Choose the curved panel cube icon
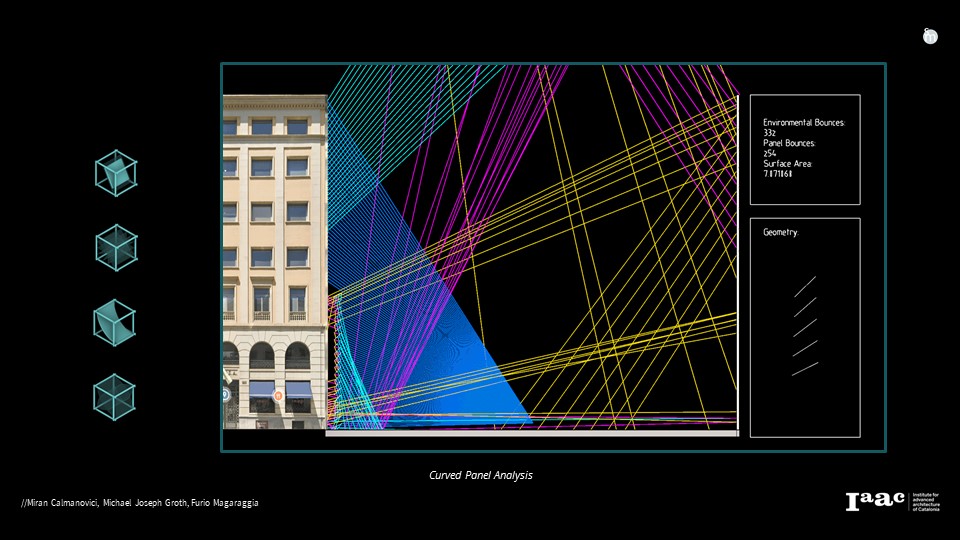960x540 pixels. pyautogui.click(x=115, y=322)
